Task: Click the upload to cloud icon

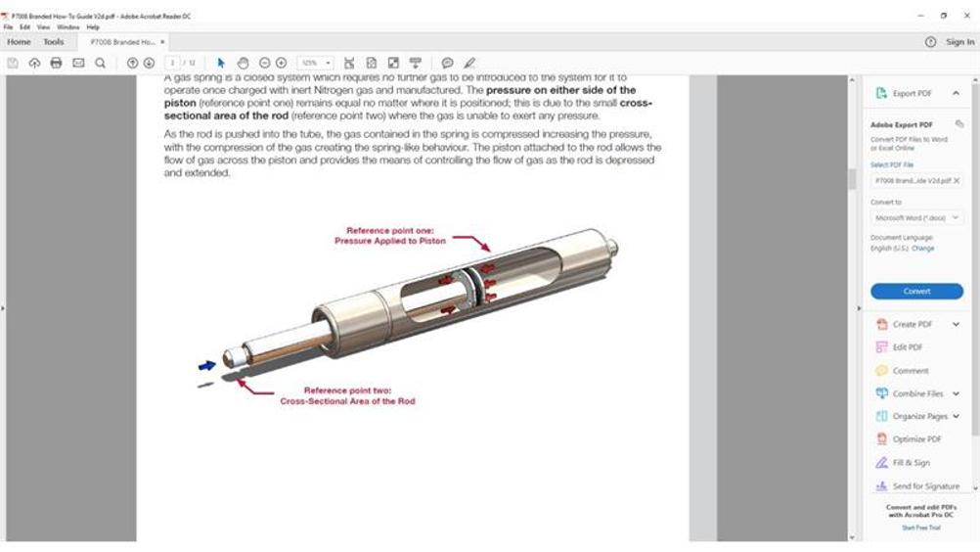Action: tap(34, 64)
